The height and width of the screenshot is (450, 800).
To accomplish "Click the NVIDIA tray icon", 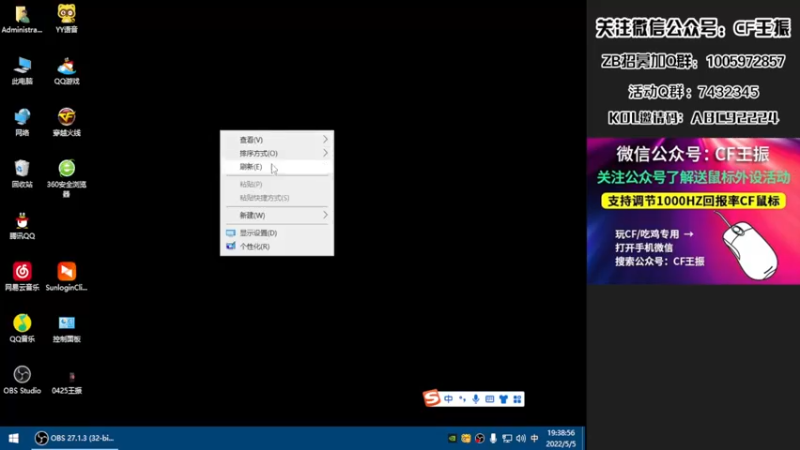I will pos(452,438).
